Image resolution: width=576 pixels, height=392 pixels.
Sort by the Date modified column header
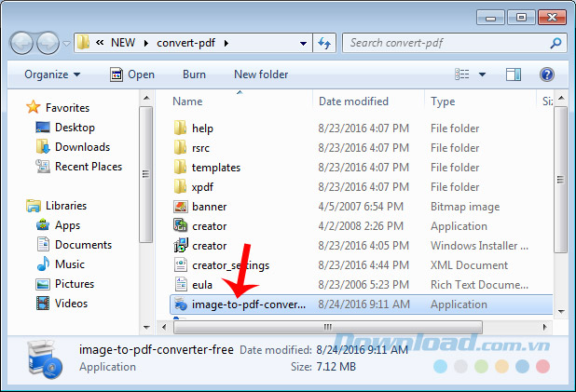pyautogui.click(x=353, y=101)
